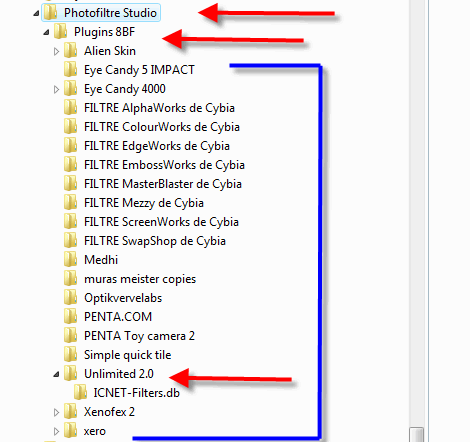Click the PENTA Toy camera 2 folder icon

[x=71, y=336]
